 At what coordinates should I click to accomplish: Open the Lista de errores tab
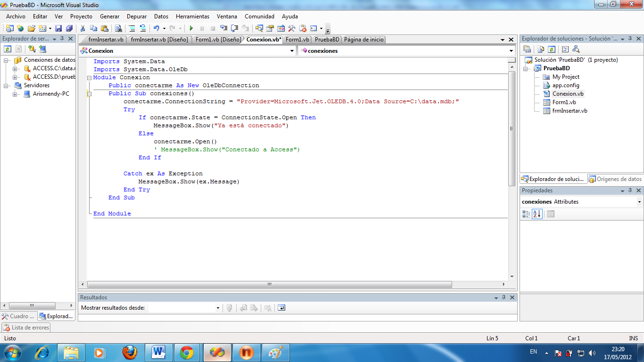pyautogui.click(x=26, y=327)
